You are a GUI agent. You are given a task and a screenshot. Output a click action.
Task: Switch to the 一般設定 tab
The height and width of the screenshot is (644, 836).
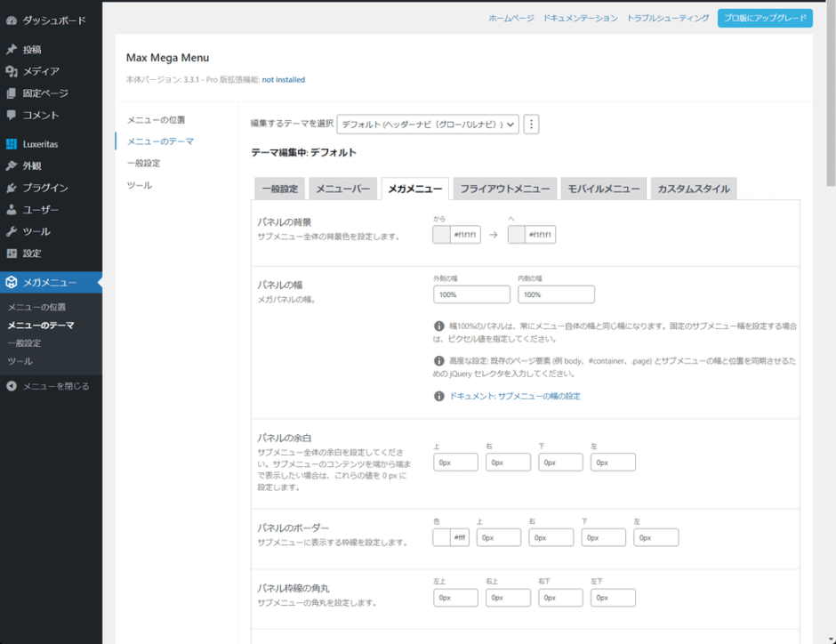point(280,189)
